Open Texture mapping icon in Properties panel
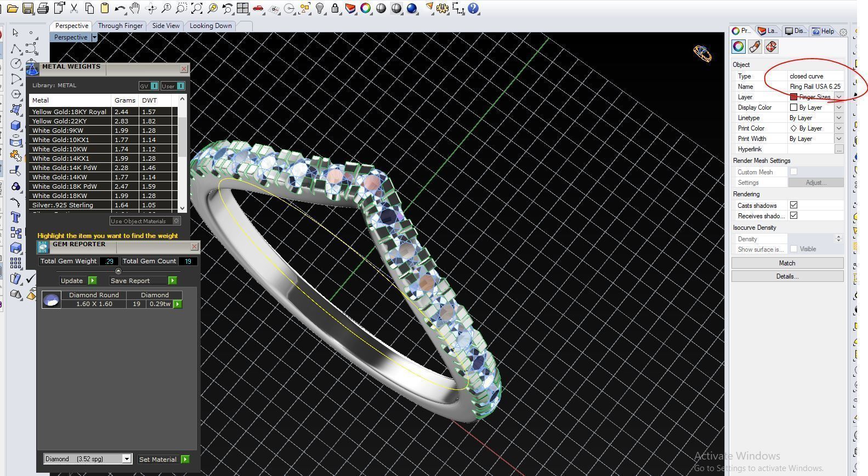The image size is (868, 476). pyautogui.click(x=771, y=47)
